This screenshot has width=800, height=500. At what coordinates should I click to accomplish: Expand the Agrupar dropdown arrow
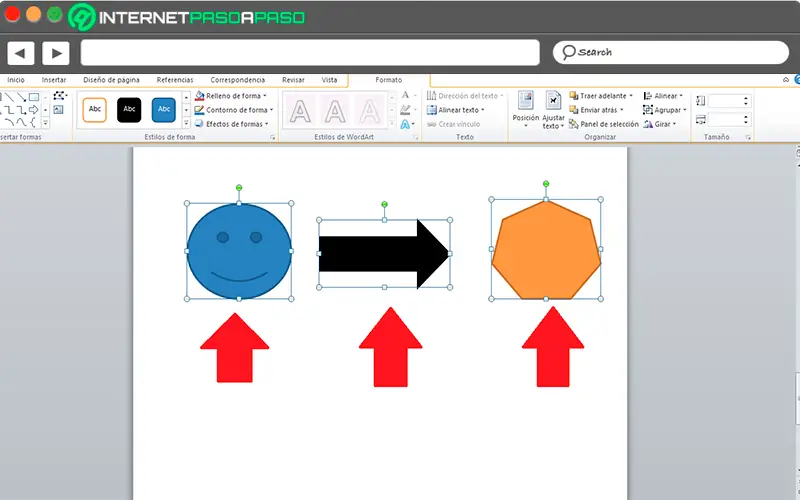point(685,110)
